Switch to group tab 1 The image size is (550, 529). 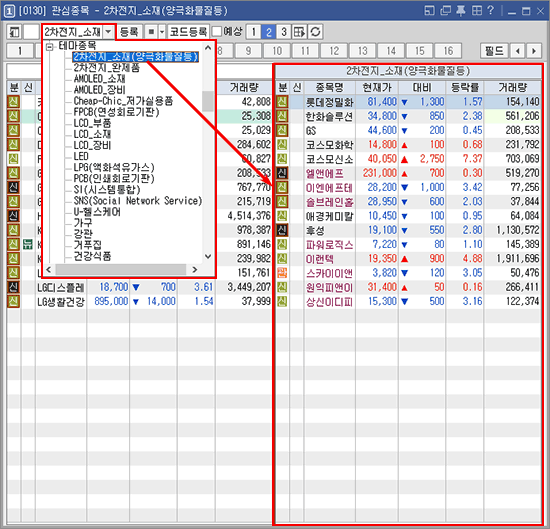click(x=20, y=51)
